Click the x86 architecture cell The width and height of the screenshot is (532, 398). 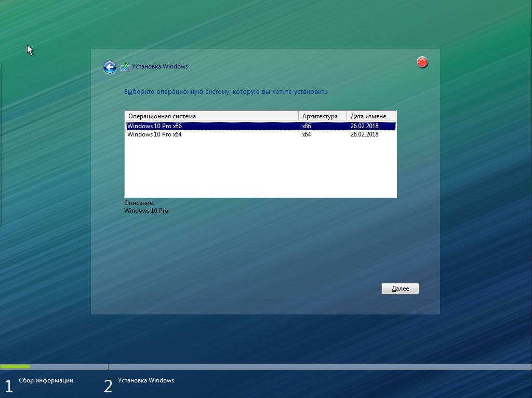307,126
